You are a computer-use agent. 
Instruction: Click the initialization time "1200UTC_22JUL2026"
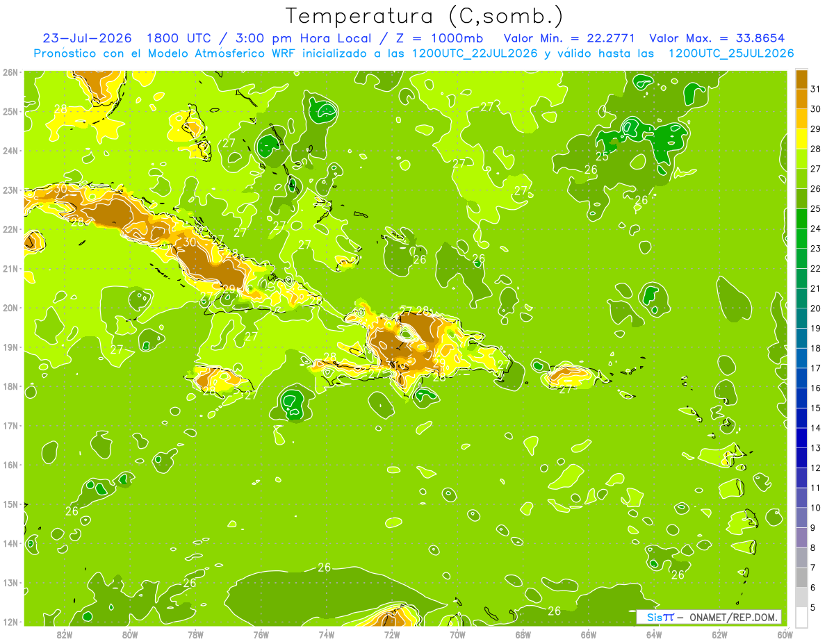point(474,53)
